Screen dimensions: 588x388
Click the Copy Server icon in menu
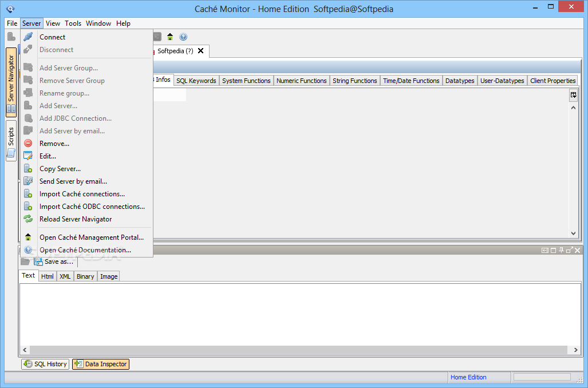(28, 169)
